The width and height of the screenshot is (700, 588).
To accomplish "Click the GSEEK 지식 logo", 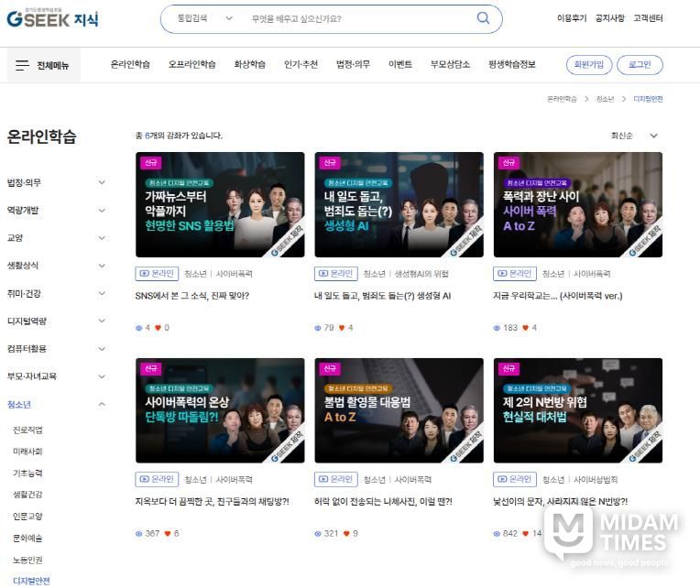I will coord(51,18).
